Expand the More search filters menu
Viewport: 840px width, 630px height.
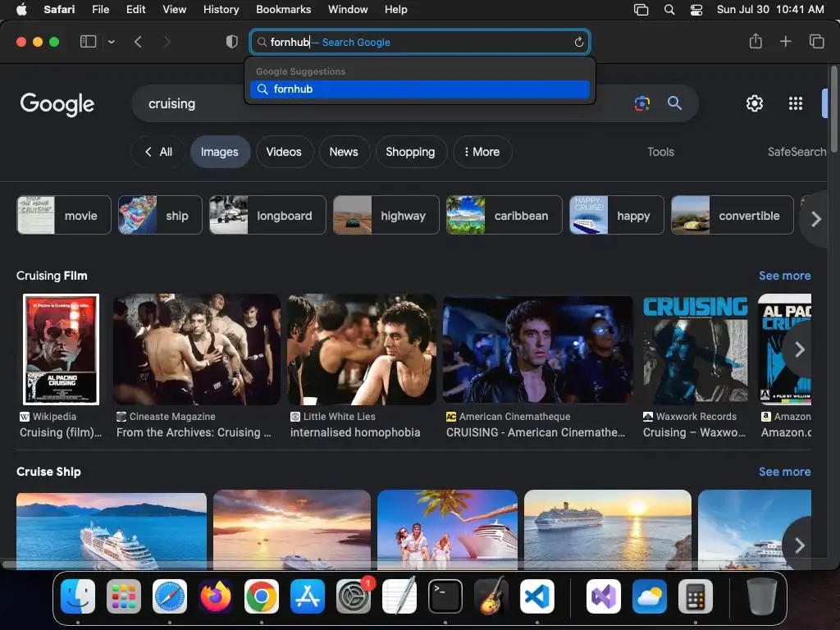pos(482,152)
